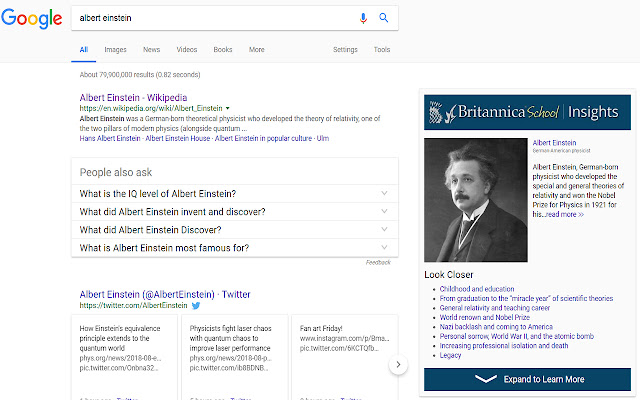Open the Albert Einstein Wikipedia result
The height and width of the screenshot is (400, 640).
(133, 98)
